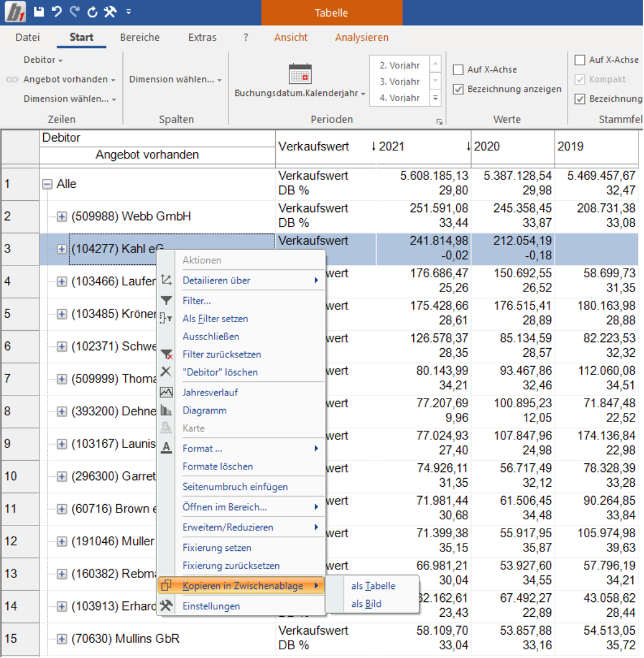Expand the (509988) Webb GmbH row
Screen dimensions: 644x658
(x=62, y=216)
